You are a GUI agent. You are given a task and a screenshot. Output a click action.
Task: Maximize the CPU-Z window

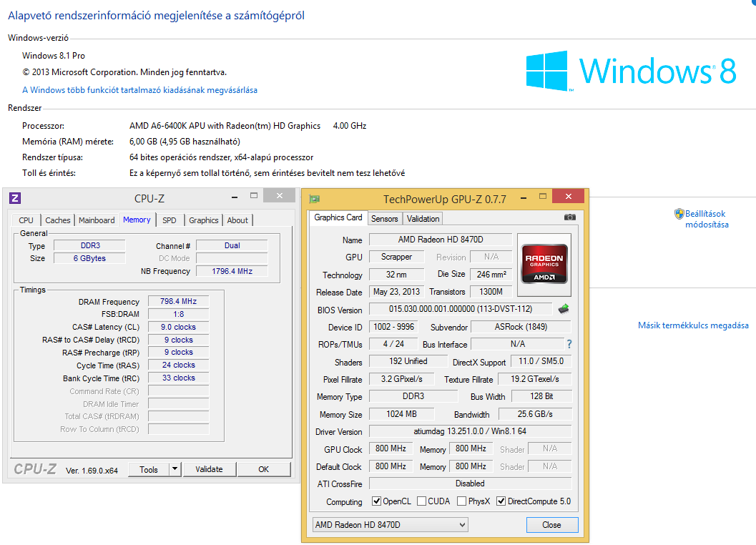tap(254, 196)
